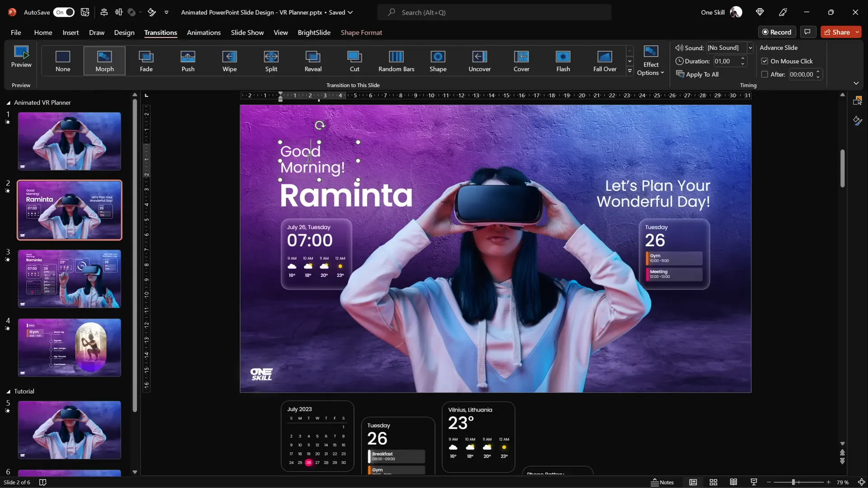Choose the Fall Over transition

click(x=605, y=61)
